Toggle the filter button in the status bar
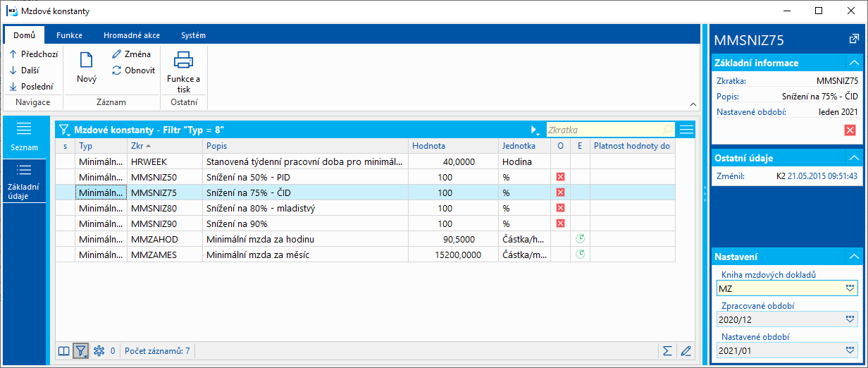Image resolution: width=868 pixels, height=368 pixels. [81, 350]
